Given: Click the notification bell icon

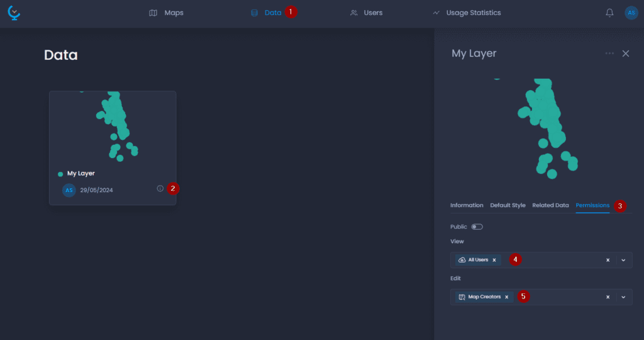Looking at the screenshot, I should click(x=609, y=13).
